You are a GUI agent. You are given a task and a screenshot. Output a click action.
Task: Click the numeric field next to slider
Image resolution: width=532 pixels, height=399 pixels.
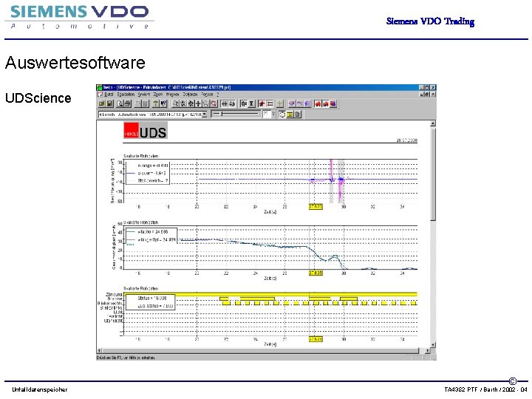[x=266, y=115]
